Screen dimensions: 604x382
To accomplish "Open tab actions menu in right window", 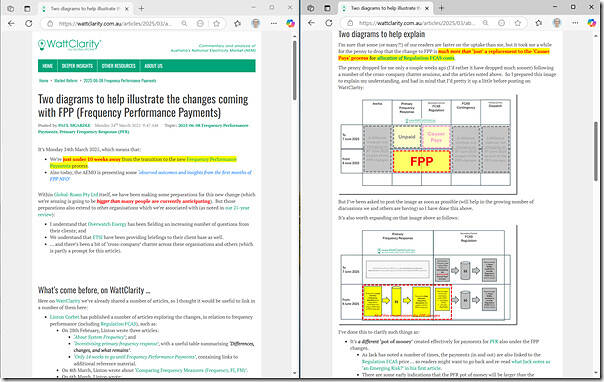I will (x=327, y=8).
